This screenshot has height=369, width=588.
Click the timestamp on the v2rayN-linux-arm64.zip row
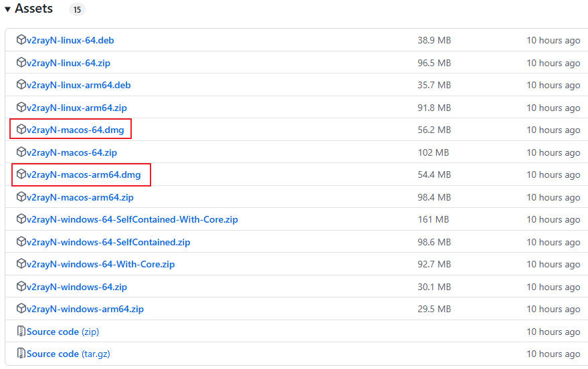(553, 108)
